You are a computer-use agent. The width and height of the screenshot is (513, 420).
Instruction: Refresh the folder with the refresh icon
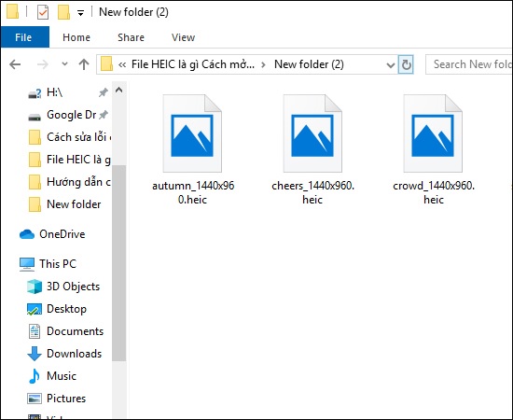[406, 64]
